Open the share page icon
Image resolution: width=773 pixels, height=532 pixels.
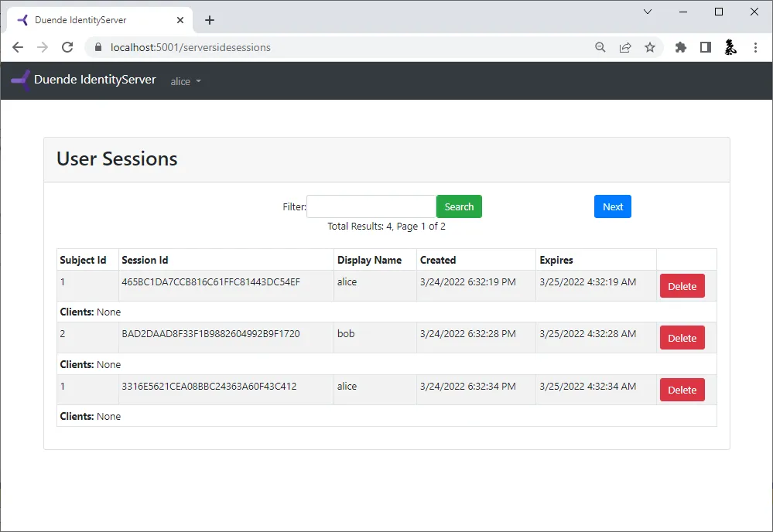pos(625,47)
